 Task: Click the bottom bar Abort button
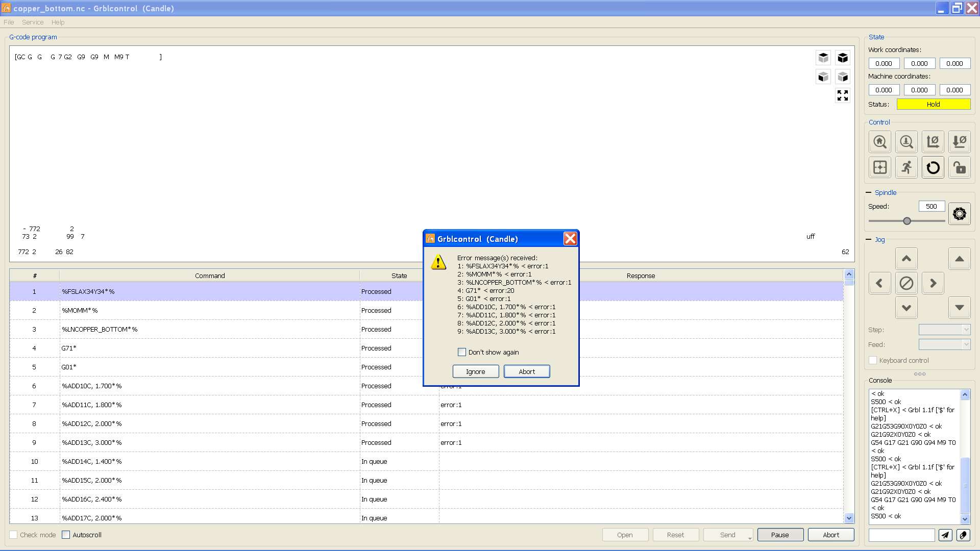[831, 535]
